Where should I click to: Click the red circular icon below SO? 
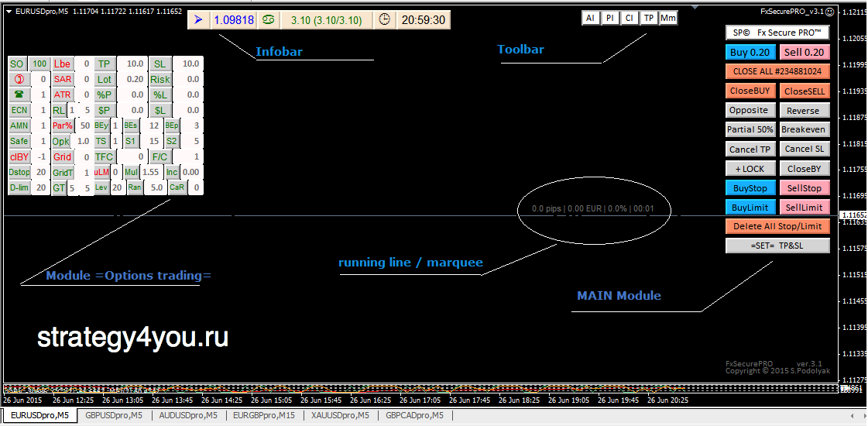[x=19, y=79]
